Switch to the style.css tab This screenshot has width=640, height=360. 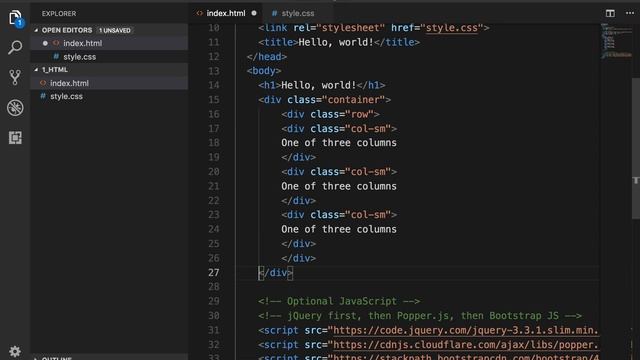[298, 13]
